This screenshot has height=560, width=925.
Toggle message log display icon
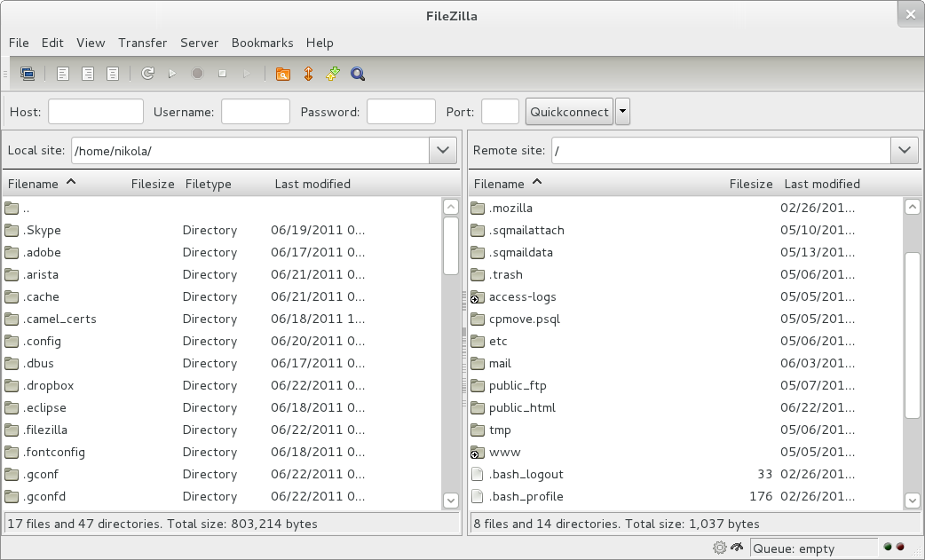coord(62,74)
